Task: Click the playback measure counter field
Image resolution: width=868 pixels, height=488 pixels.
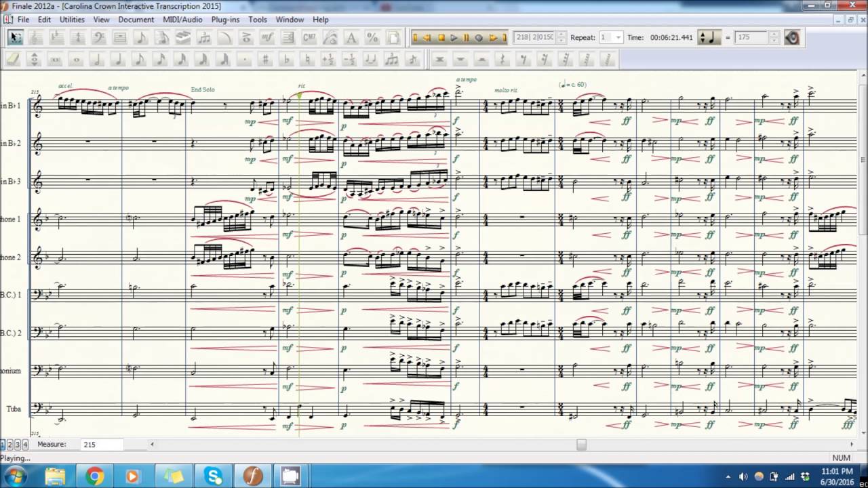Action: 534,38
